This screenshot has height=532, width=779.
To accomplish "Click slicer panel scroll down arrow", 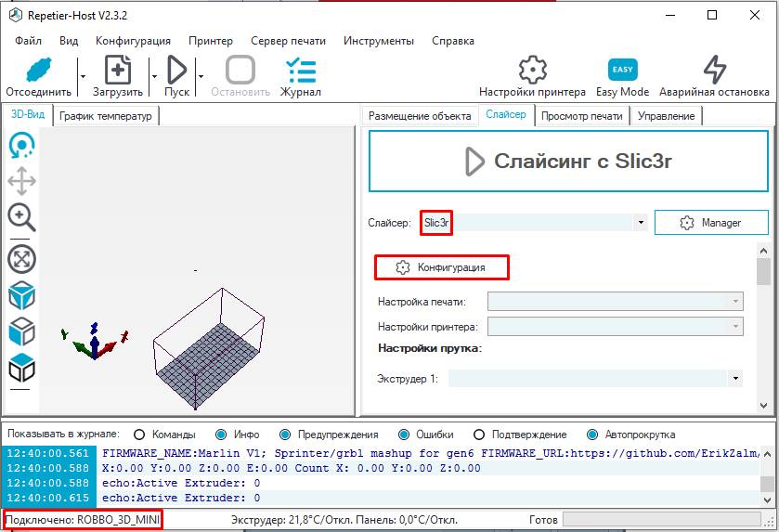I will (763, 406).
